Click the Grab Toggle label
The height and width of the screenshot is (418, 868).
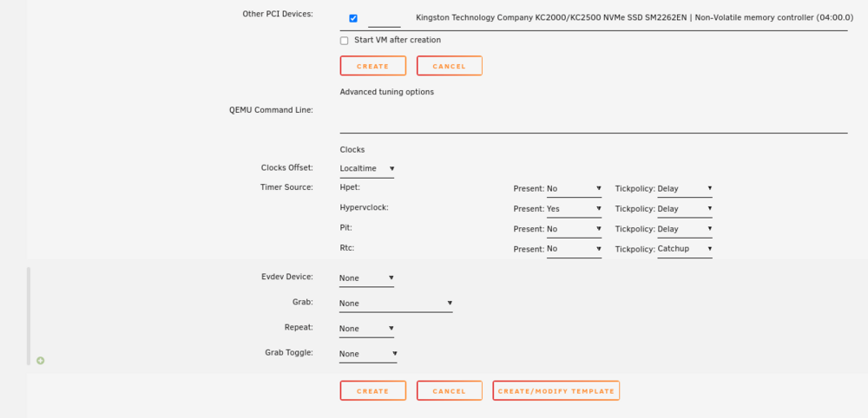pos(290,351)
